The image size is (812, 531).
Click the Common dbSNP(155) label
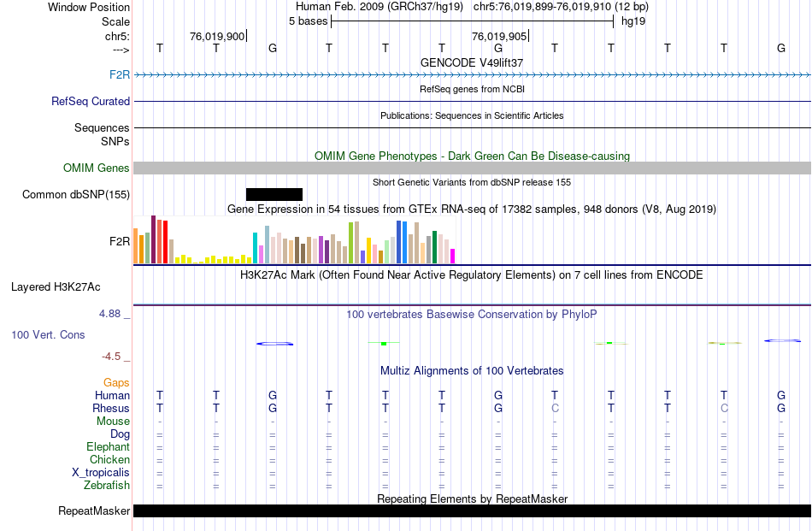click(x=76, y=195)
